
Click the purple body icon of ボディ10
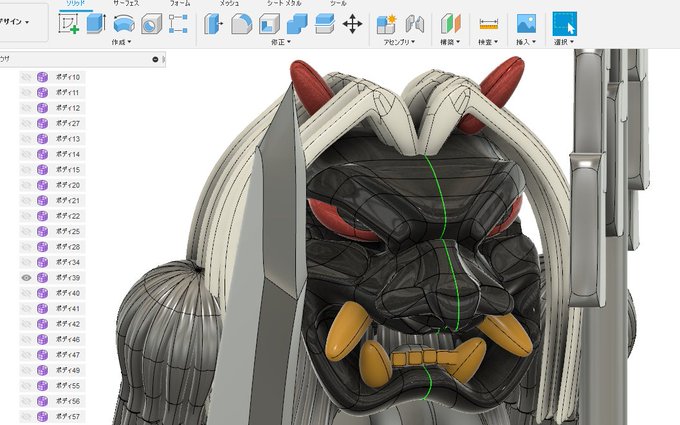[x=42, y=77]
